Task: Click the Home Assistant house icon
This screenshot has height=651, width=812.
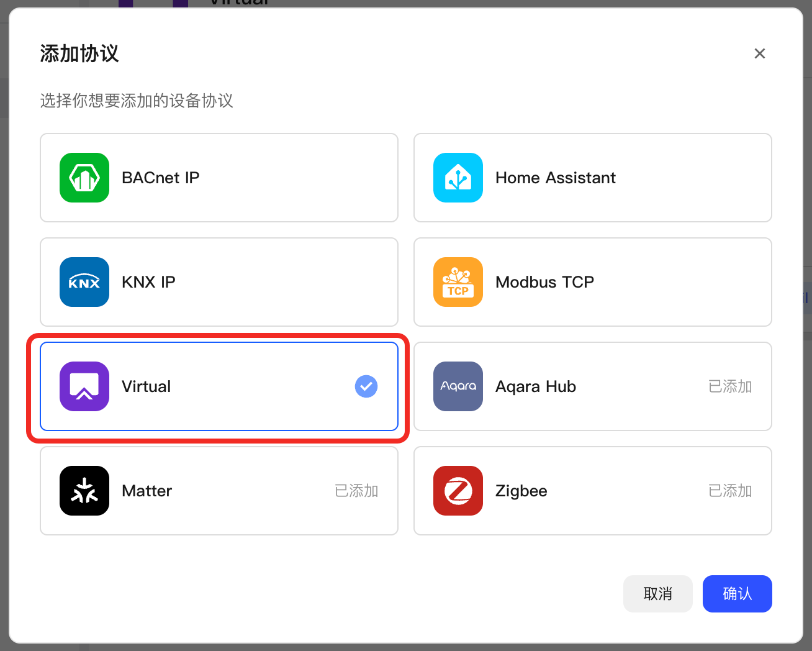Action: point(458,178)
